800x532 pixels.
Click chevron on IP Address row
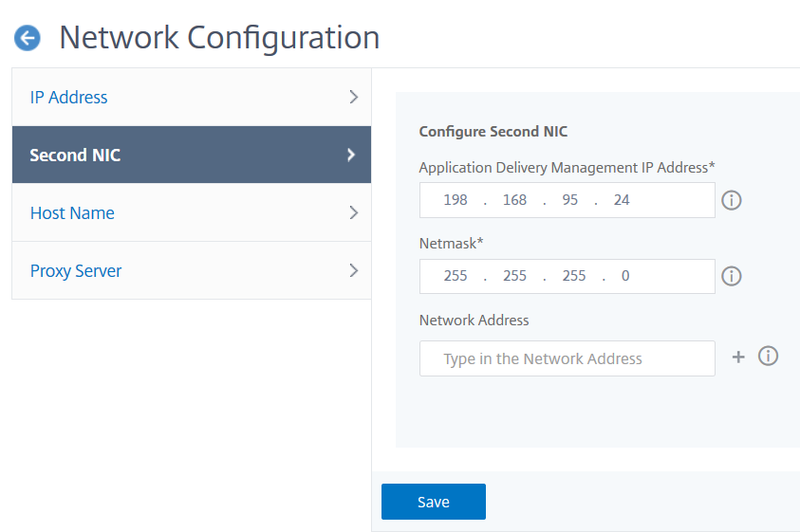click(354, 97)
